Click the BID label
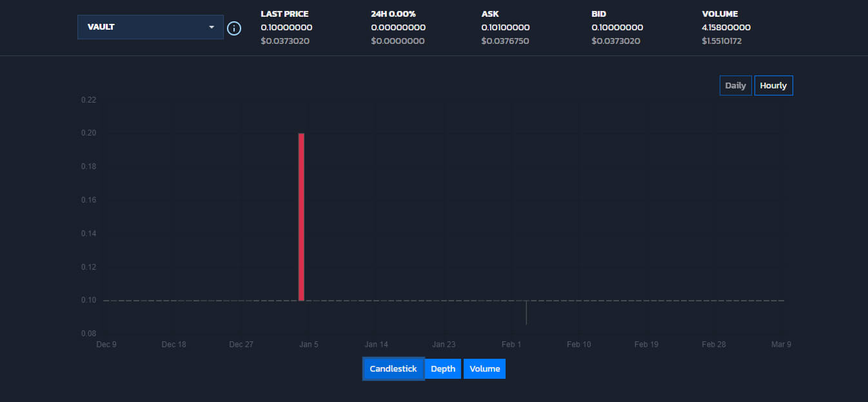This screenshot has width=868, height=402. 600,14
